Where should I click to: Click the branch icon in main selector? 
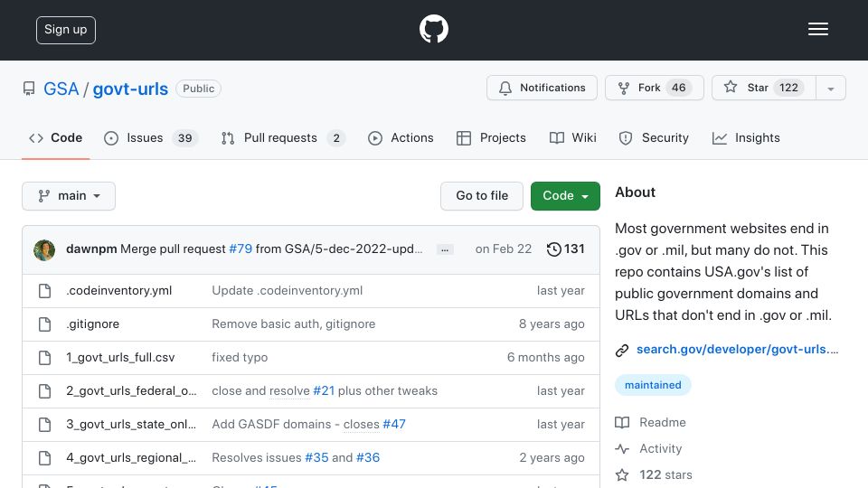[x=43, y=196]
